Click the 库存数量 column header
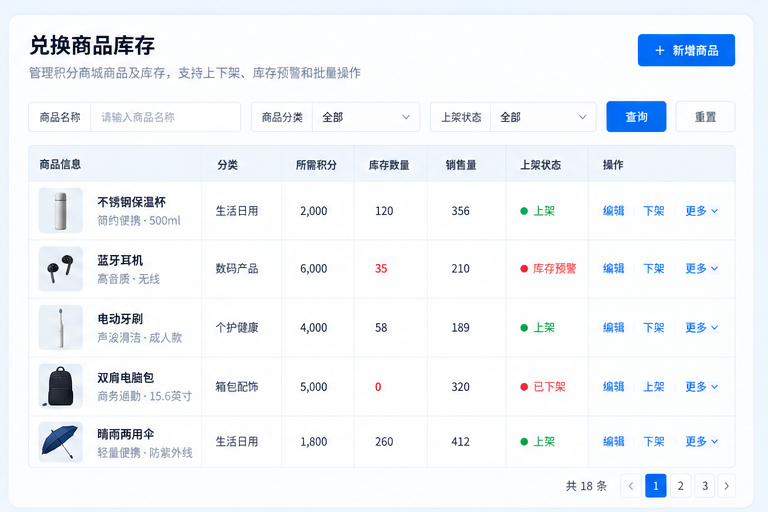Screen dimensions: 768x512 pyautogui.click(x=389, y=165)
